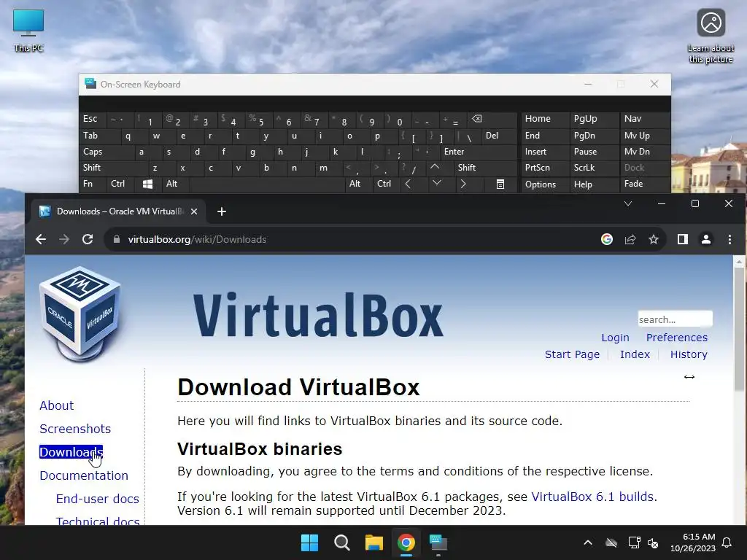The image size is (747, 560).
Task: Click Help key on On-Screen Keyboard
Action: (x=593, y=184)
